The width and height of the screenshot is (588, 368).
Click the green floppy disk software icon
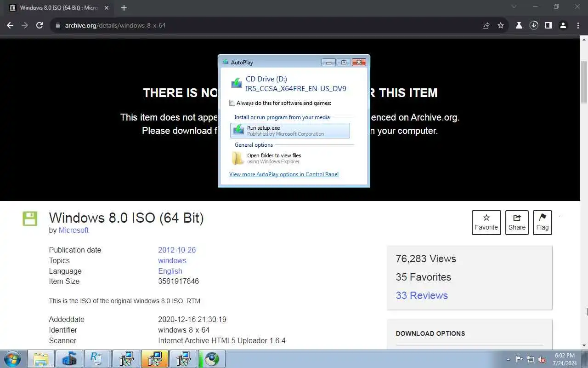30,218
